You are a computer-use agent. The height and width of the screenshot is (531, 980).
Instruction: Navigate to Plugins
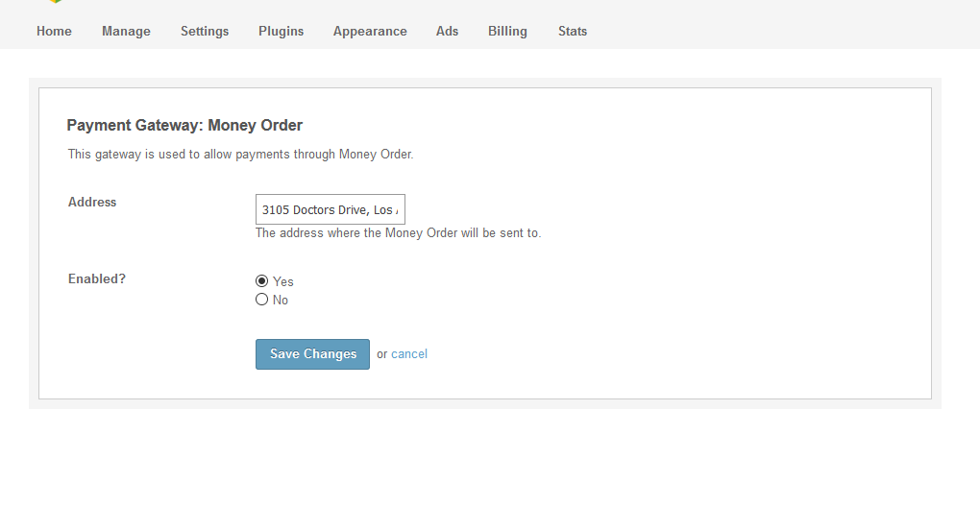point(281,31)
